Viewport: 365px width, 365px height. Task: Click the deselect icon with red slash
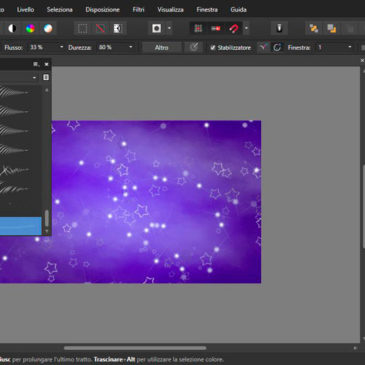click(x=100, y=29)
